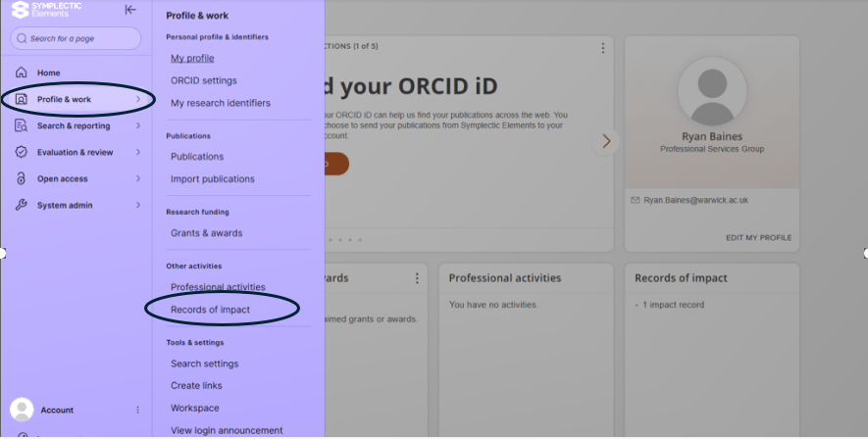This screenshot has height=439, width=868.
Task: Select Create links
Action: pyautogui.click(x=196, y=386)
